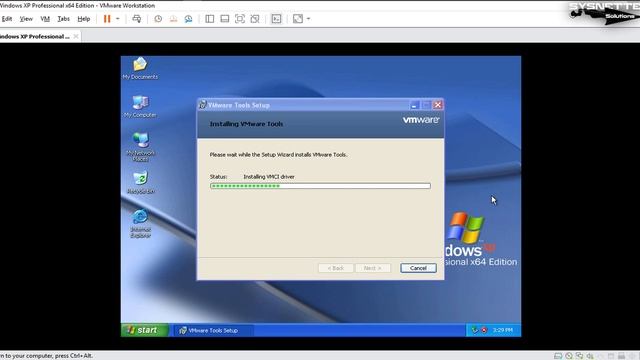Open the My Documents desktop icon
The image size is (640, 360).
(x=140, y=68)
